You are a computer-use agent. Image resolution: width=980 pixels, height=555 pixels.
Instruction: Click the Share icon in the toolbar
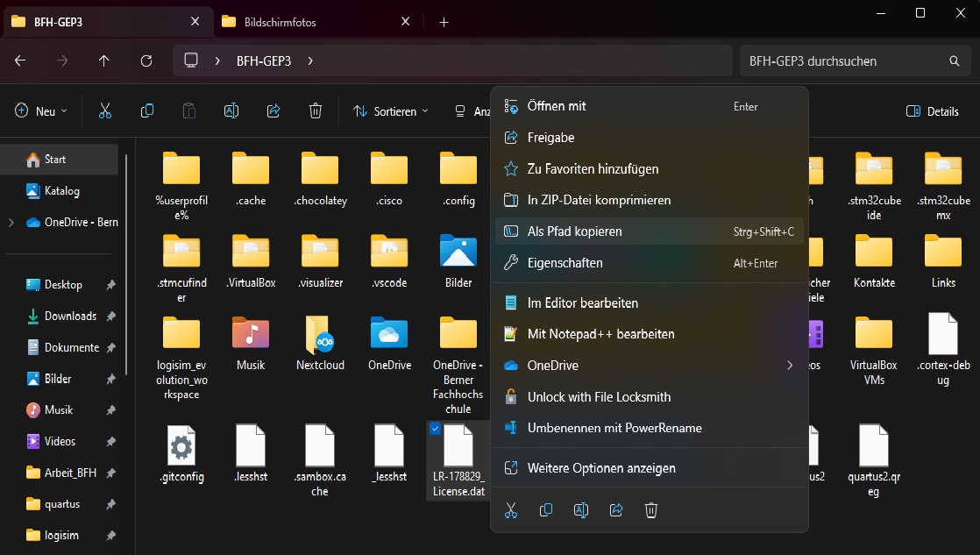click(273, 111)
